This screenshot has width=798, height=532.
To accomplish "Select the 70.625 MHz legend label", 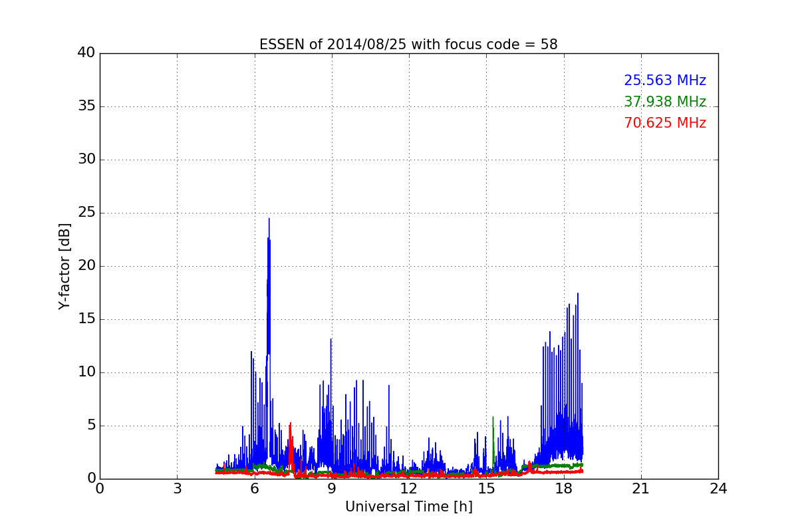I will 665,123.
